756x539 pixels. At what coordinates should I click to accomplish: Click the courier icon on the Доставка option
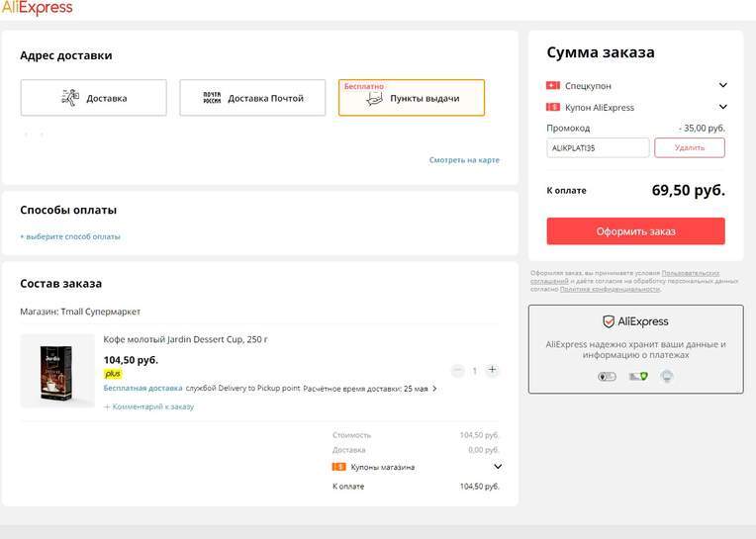(70, 98)
